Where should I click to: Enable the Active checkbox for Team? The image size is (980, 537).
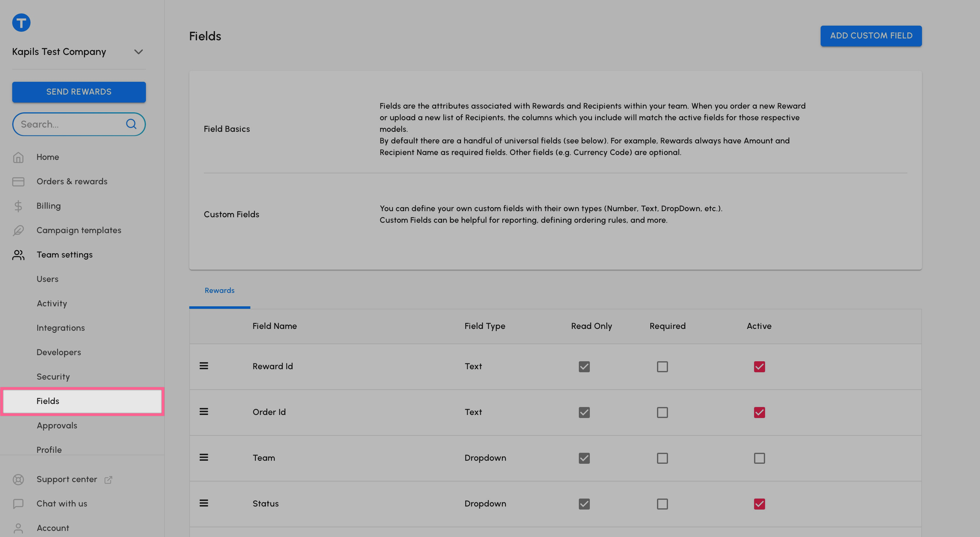pyautogui.click(x=759, y=458)
